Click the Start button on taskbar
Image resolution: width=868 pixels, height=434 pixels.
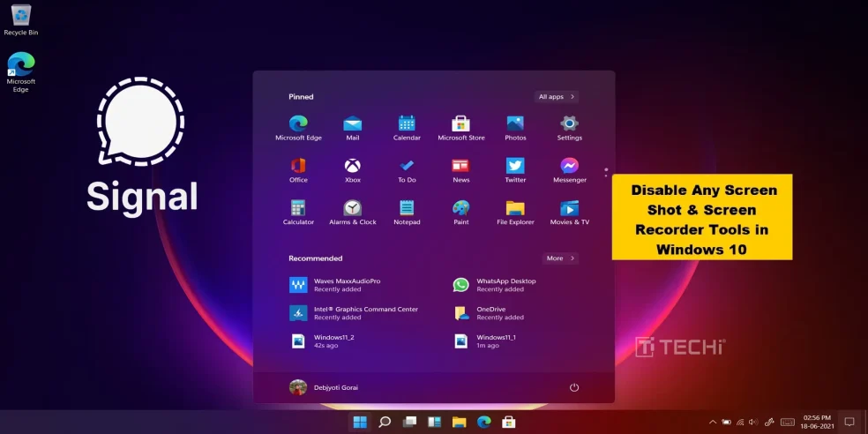360,422
